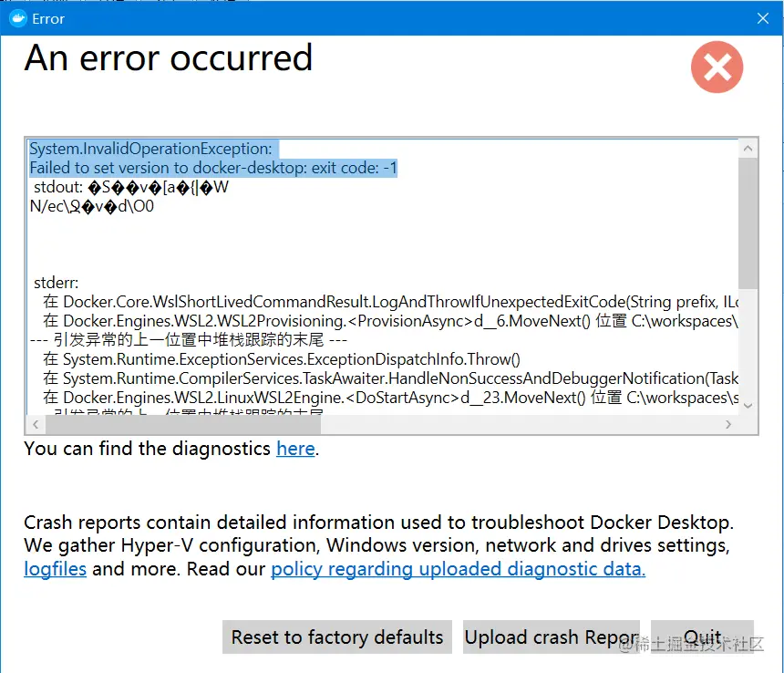784x673 pixels.
Task: Click the LinuxWSL2Engine DoStartAsync stack line
Action: [390, 398]
